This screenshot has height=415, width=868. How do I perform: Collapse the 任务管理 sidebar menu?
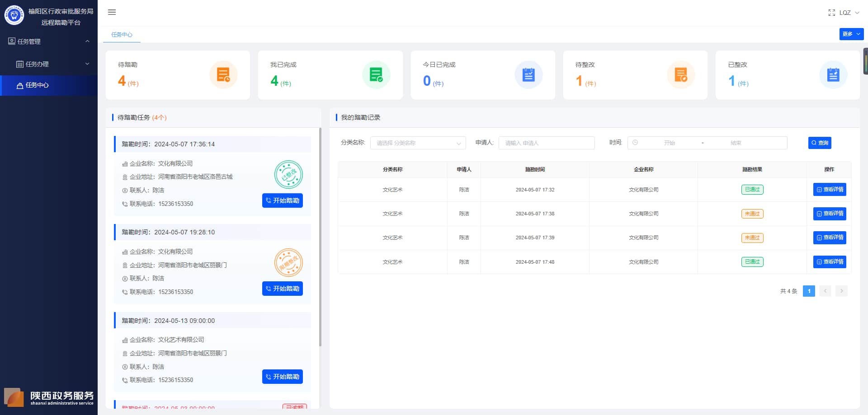(x=49, y=41)
